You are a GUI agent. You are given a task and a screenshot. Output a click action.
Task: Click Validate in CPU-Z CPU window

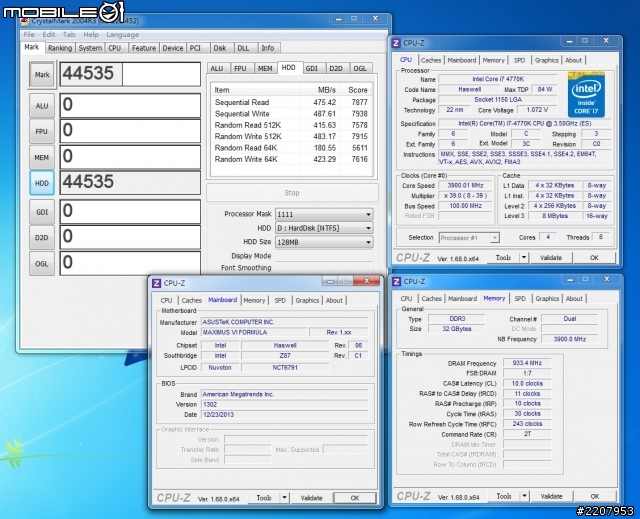(x=551, y=258)
